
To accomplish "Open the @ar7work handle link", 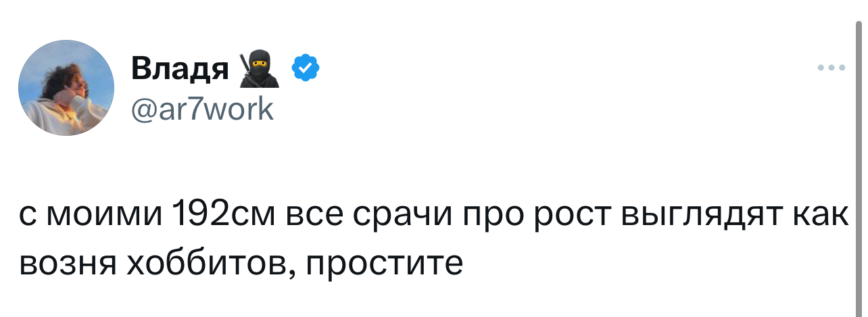I will tap(201, 108).
